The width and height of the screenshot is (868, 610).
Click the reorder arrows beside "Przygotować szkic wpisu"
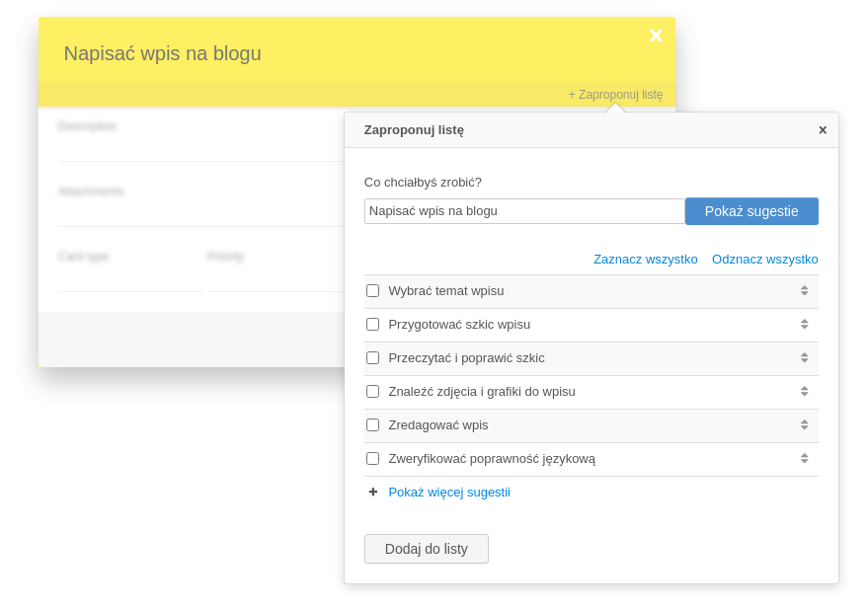pyautogui.click(x=804, y=324)
